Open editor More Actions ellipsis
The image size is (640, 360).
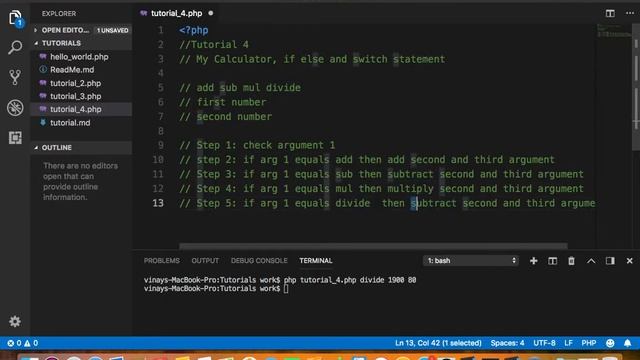(630, 13)
